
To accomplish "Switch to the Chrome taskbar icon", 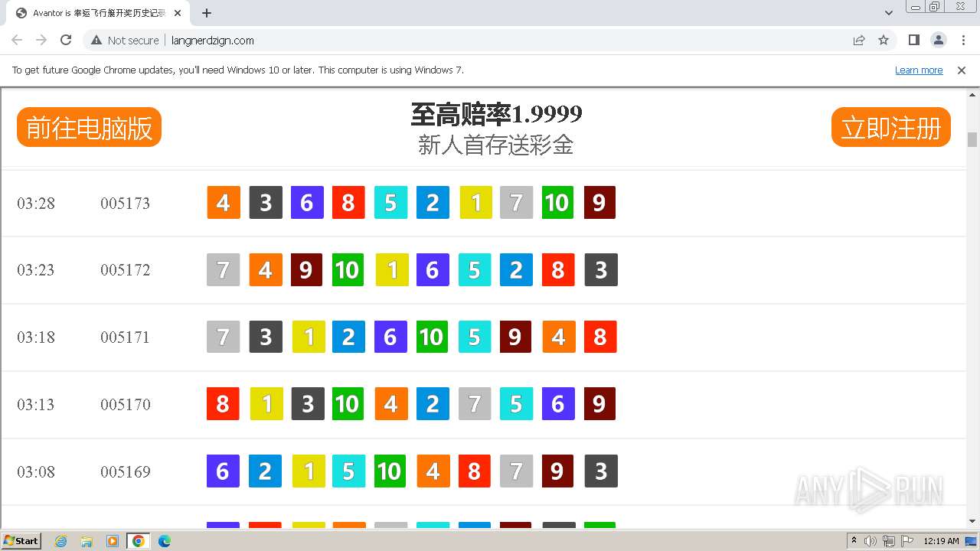I will [x=139, y=541].
